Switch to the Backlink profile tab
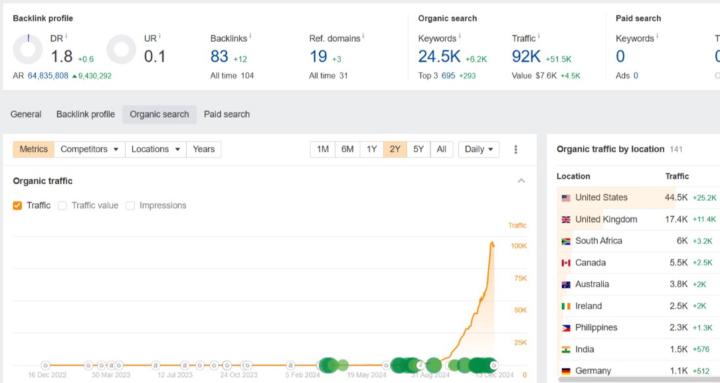 [x=85, y=114]
